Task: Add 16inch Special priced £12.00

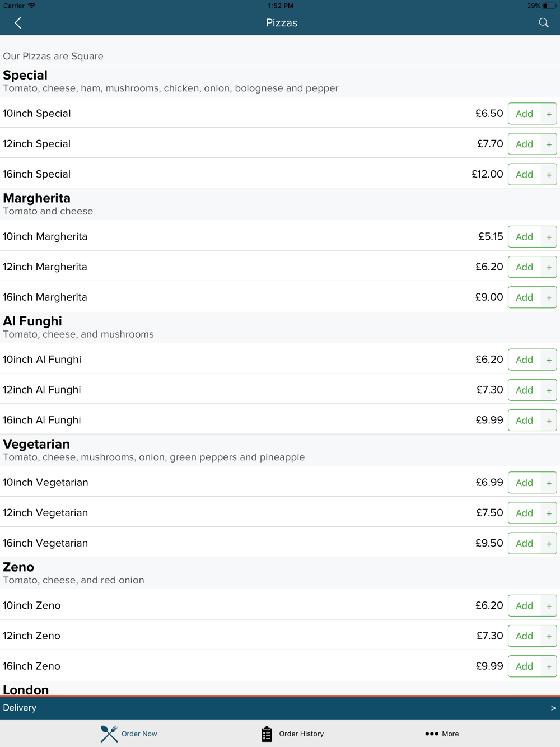Action: [x=525, y=175]
